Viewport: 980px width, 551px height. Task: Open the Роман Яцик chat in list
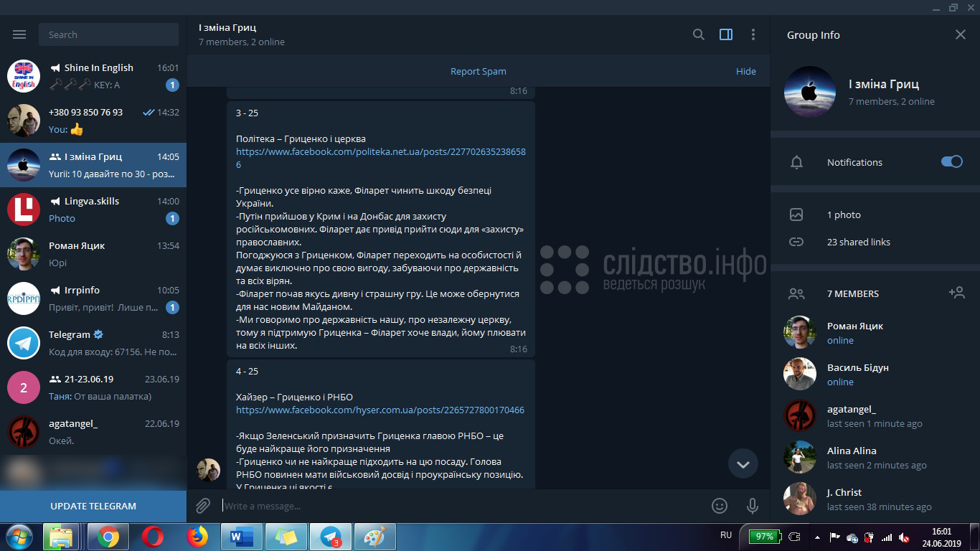(x=93, y=254)
